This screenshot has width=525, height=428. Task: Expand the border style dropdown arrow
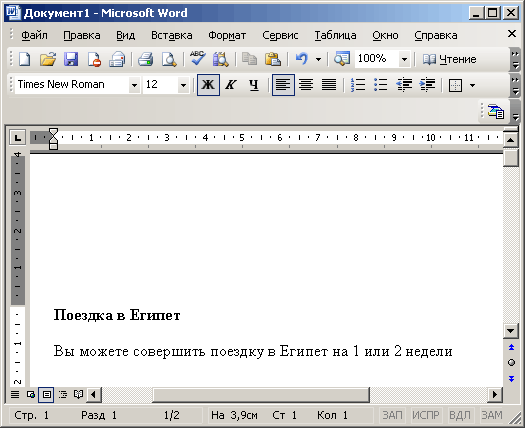coord(472,85)
